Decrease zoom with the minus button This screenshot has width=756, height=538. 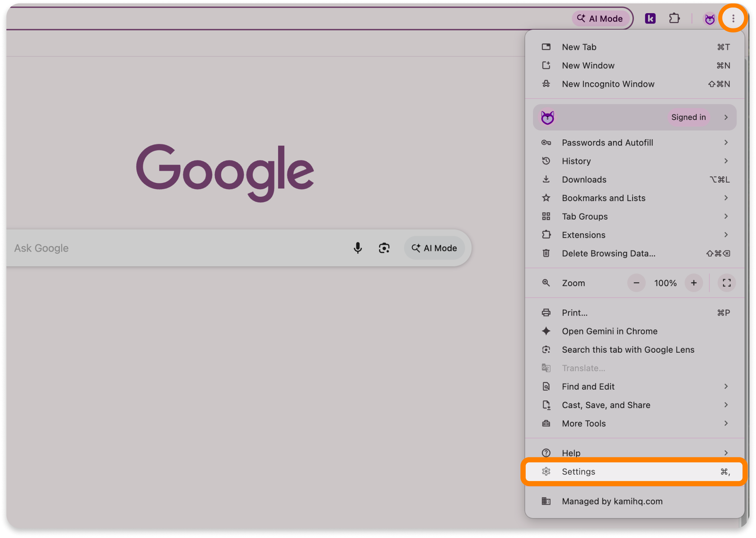(x=636, y=283)
